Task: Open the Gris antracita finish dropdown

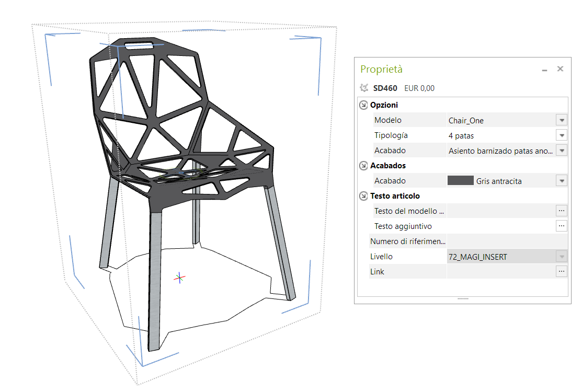Action: pyautogui.click(x=562, y=181)
